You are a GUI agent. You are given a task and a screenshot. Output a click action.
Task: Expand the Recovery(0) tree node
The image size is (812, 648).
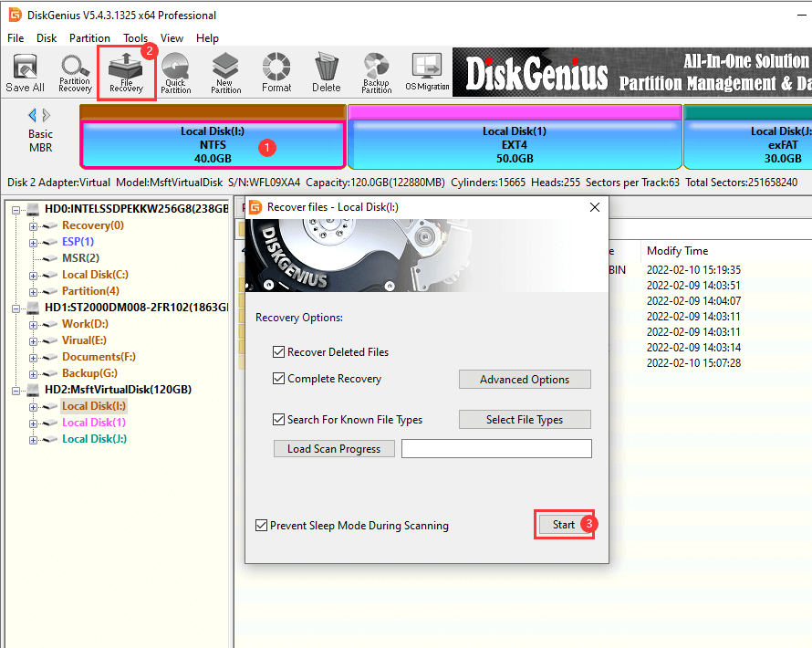click(34, 225)
